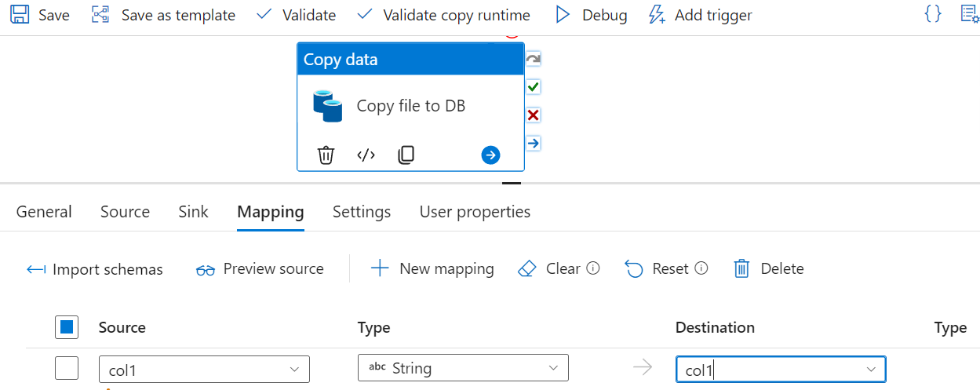Run the pipeline with Debug

[592, 15]
